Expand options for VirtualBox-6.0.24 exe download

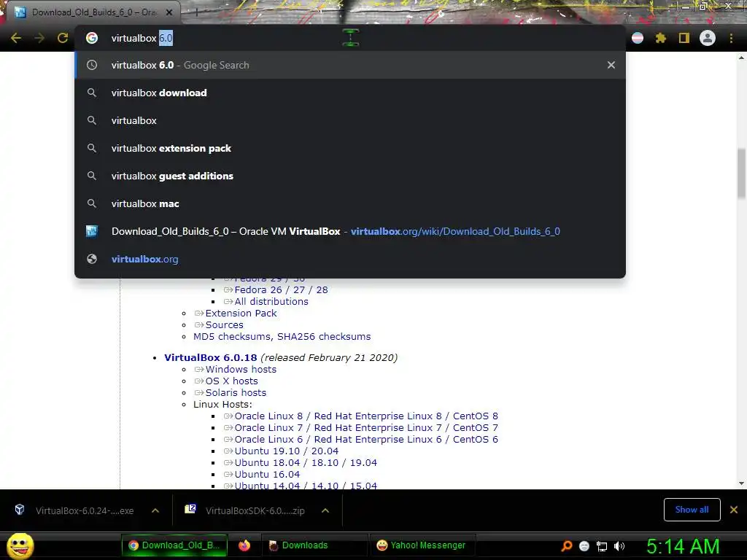coord(155,510)
